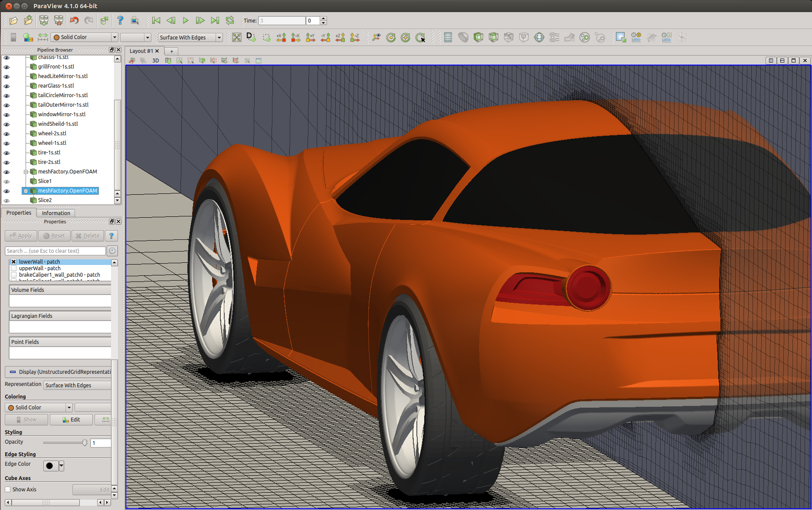Screen dimensions: 812x510
Task: Click the Connect to server icon
Action: pos(44,20)
